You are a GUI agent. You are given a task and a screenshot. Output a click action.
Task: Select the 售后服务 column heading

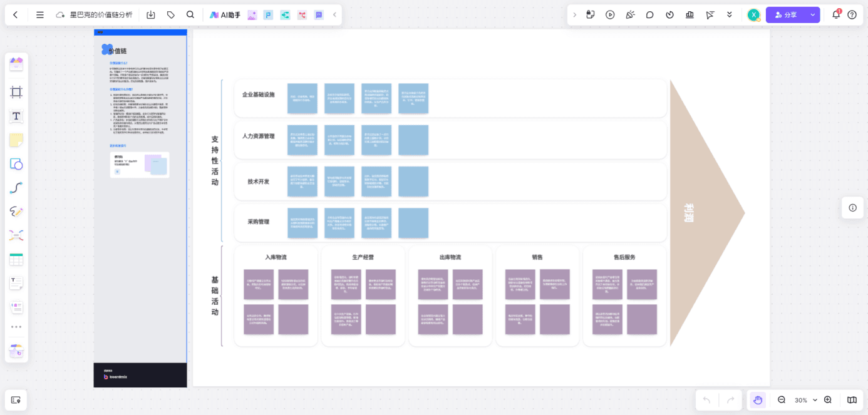point(624,257)
